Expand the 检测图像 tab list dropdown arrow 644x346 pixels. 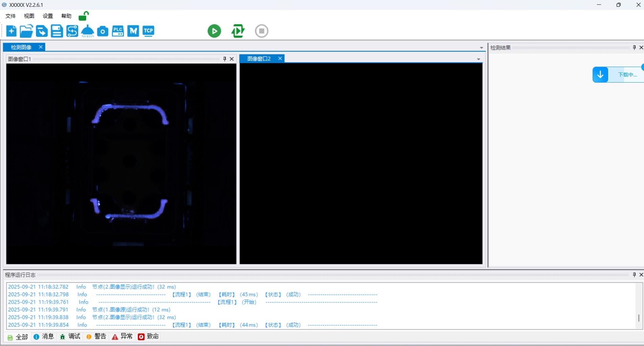click(481, 48)
